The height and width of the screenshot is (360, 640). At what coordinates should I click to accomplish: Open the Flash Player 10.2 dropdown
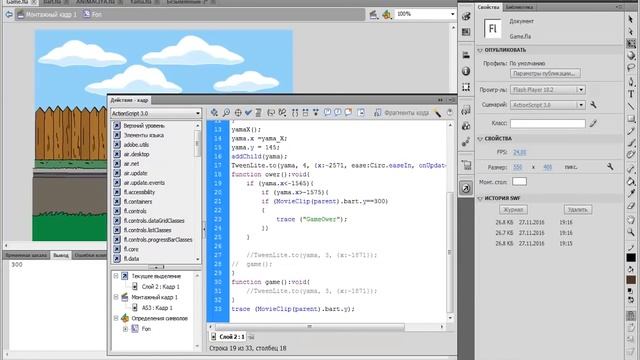pyautogui.click(x=548, y=89)
